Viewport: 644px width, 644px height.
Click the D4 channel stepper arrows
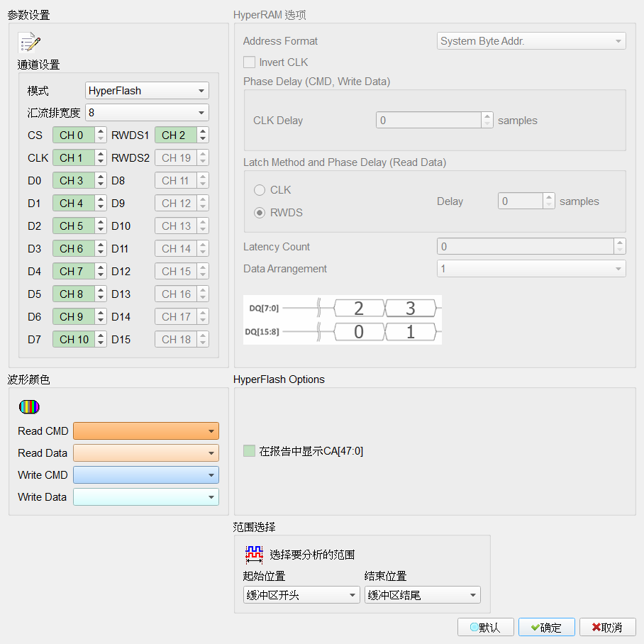pos(101,271)
